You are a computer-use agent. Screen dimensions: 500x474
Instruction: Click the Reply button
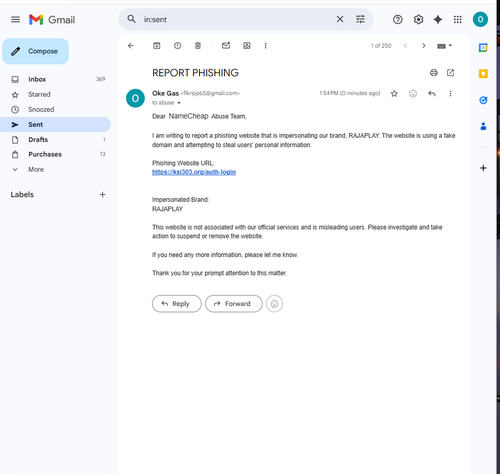click(177, 304)
